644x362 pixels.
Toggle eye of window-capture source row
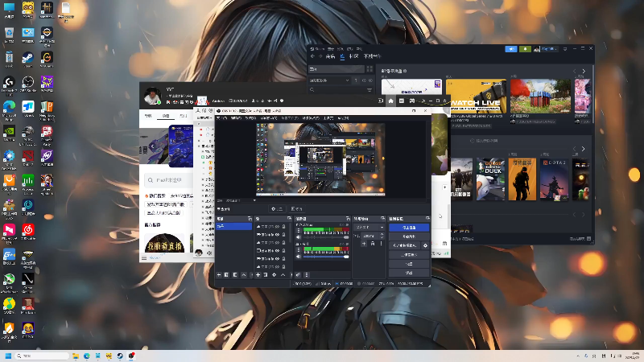coord(277,250)
